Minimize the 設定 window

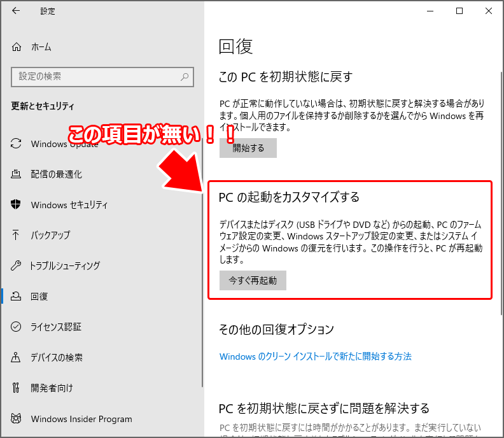tap(430, 11)
